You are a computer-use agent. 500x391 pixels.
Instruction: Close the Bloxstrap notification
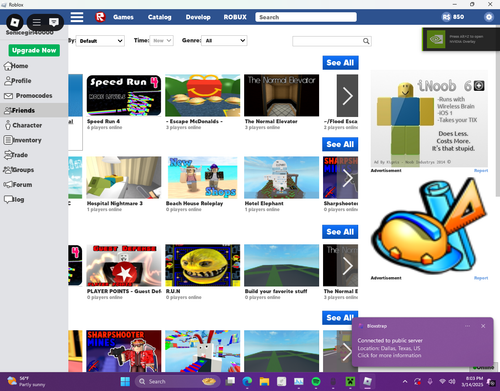[x=483, y=326]
